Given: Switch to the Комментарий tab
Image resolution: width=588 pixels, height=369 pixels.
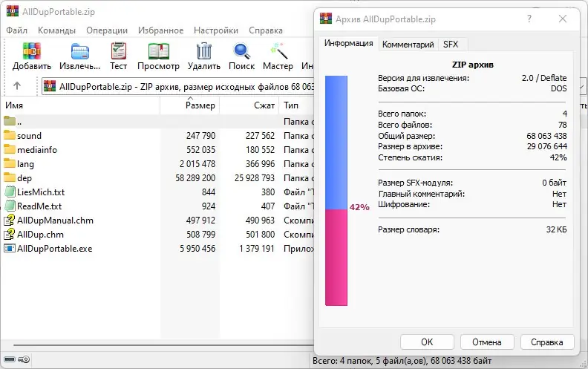Looking at the screenshot, I should click(408, 45).
